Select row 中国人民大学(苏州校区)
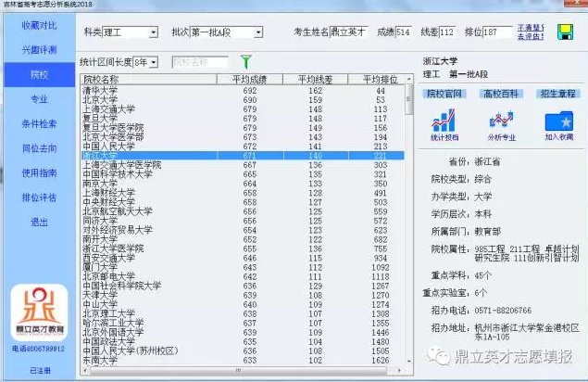588x382 pixels. pos(243,350)
